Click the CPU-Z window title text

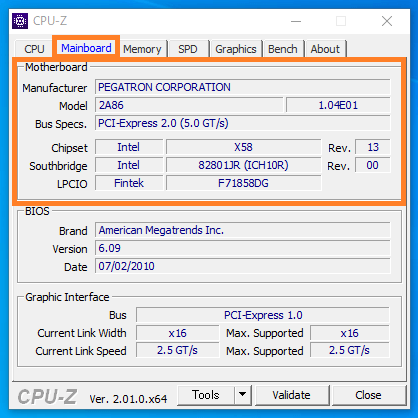pos(50,21)
